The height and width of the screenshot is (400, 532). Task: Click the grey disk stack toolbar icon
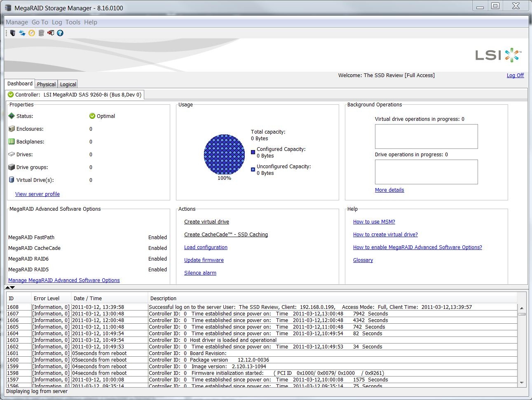[41, 33]
